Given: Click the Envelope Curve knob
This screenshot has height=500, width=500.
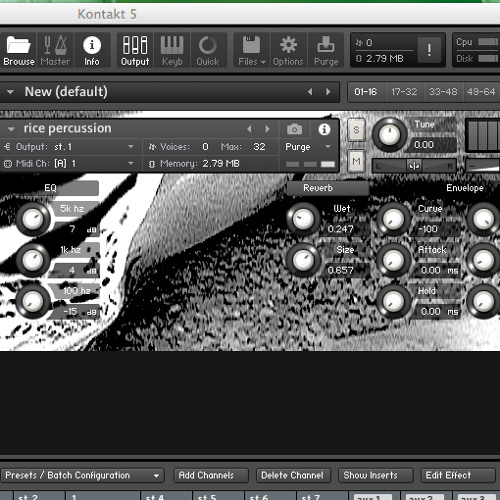Looking at the screenshot, I should [393, 219].
